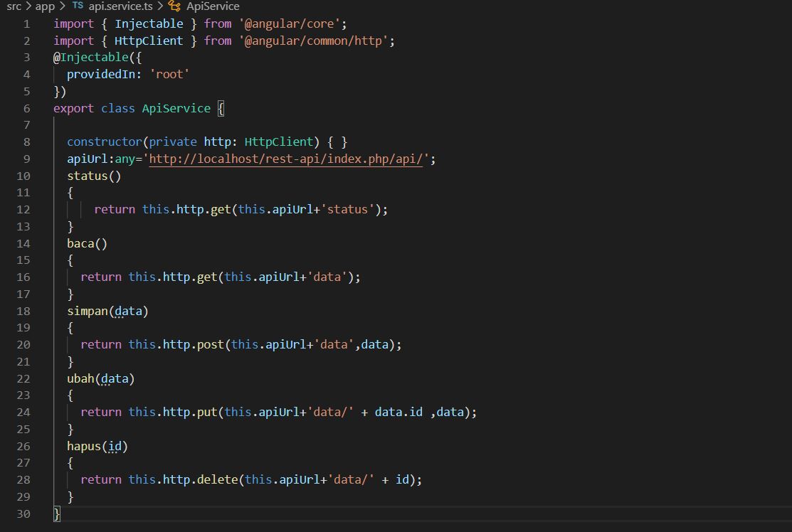Click the 'src' breadcrumb segment
Image resolution: width=792 pixels, height=532 pixels.
pyautogui.click(x=14, y=6)
